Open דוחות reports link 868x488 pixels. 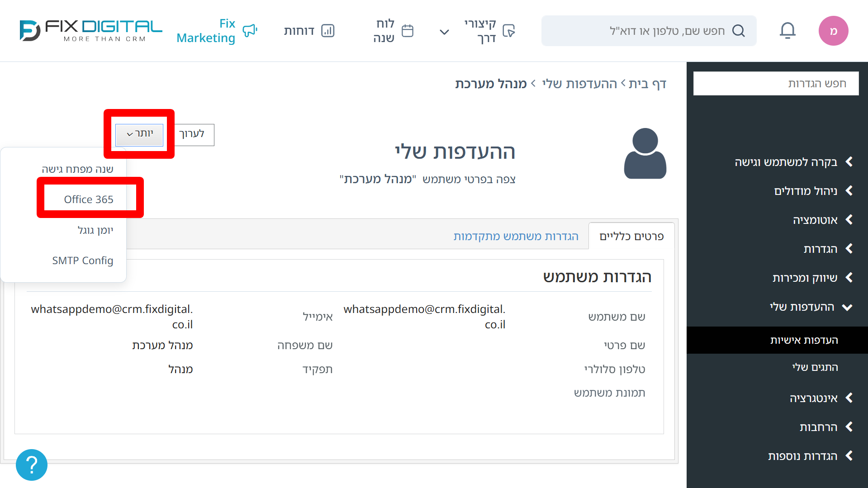tap(299, 31)
